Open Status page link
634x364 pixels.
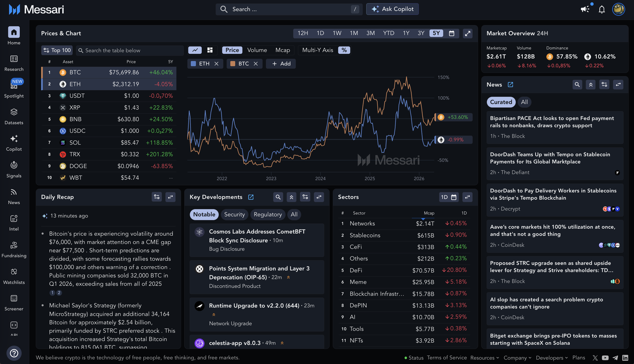414,358
